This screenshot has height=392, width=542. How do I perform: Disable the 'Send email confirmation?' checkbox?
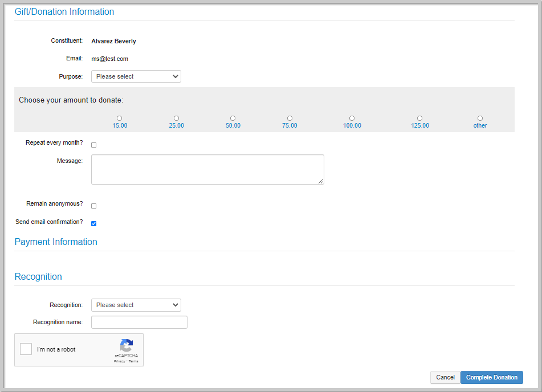point(93,223)
